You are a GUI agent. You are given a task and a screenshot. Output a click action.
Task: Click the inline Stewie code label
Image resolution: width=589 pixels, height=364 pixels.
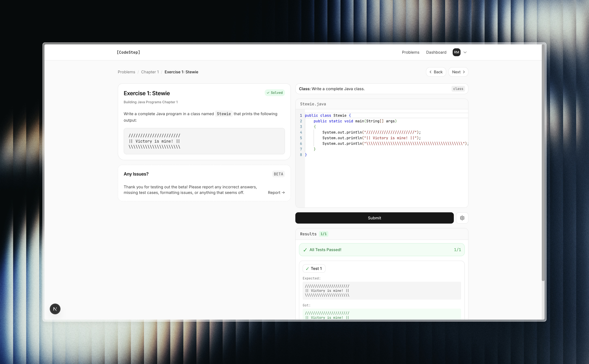tap(224, 114)
